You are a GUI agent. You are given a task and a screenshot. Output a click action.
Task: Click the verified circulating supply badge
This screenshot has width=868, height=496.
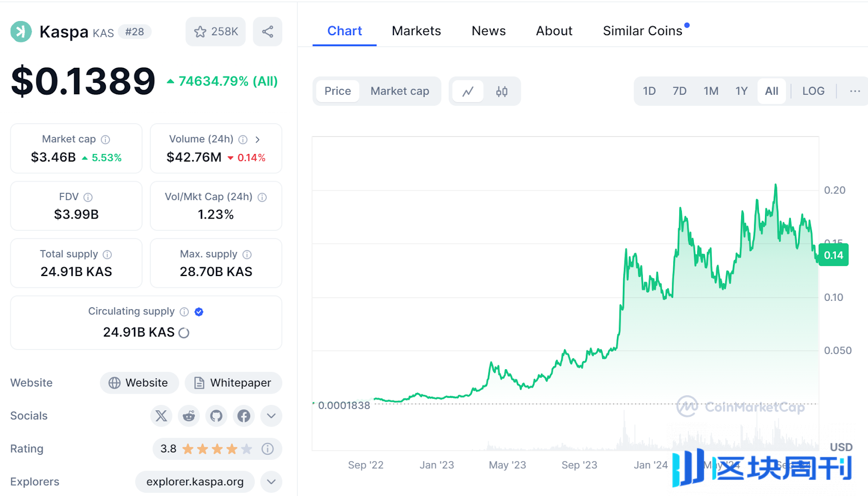point(199,312)
